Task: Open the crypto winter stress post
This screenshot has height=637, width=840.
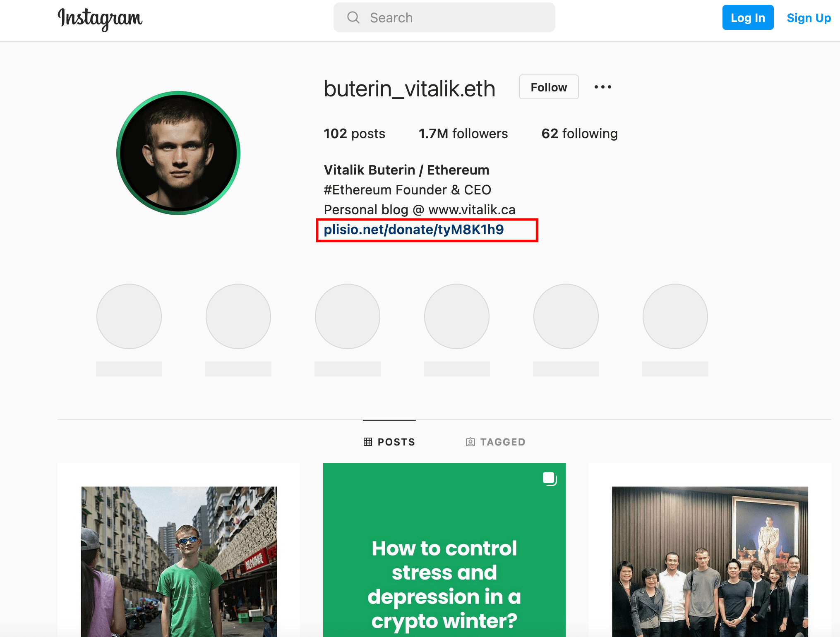Action: pyautogui.click(x=444, y=550)
